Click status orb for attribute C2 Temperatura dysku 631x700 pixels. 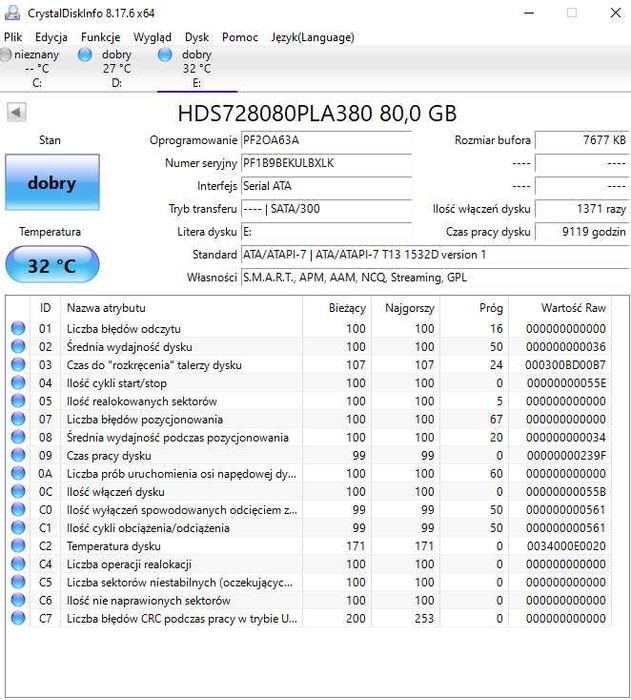click(18, 546)
